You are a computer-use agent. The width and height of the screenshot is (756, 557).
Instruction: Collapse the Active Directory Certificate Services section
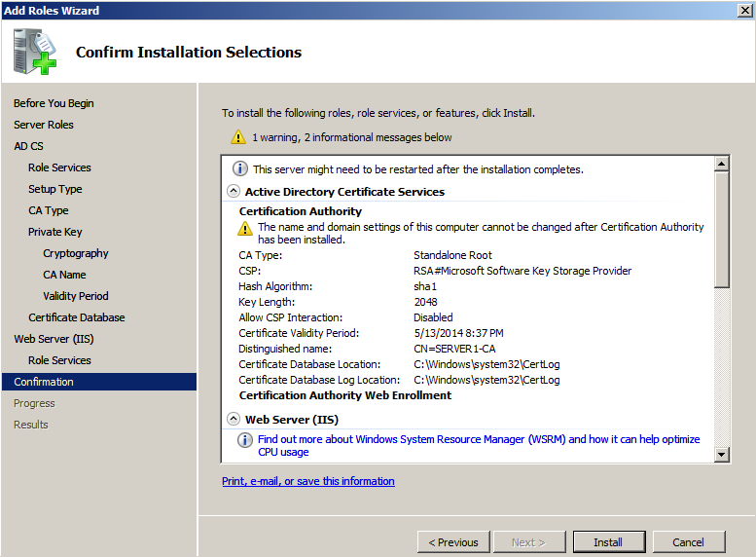[234, 192]
